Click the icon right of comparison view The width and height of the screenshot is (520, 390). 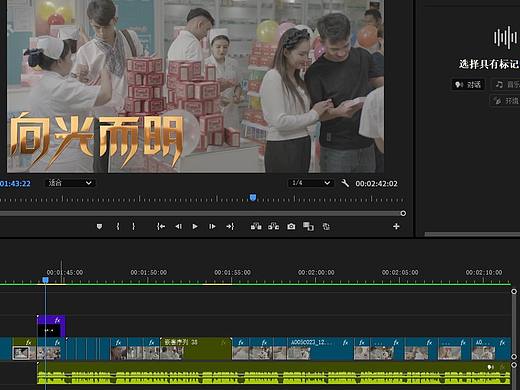click(326, 227)
